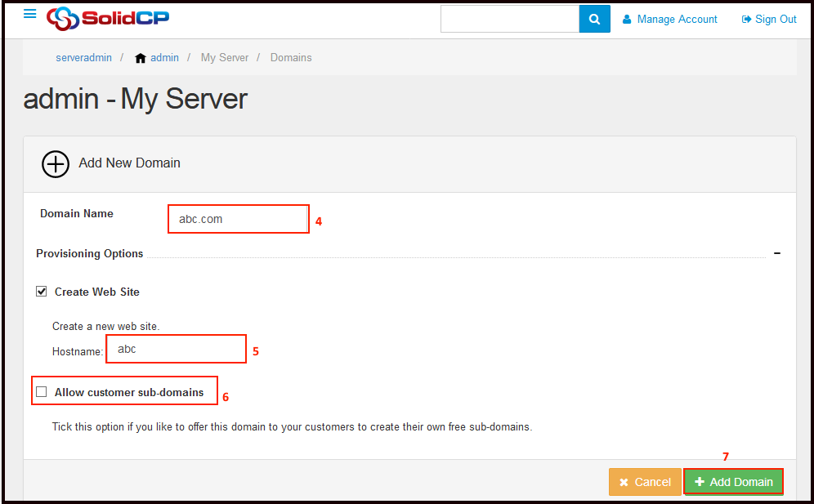Open Manage Account
This screenshot has height=504, width=814.
pyautogui.click(x=669, y=19)
